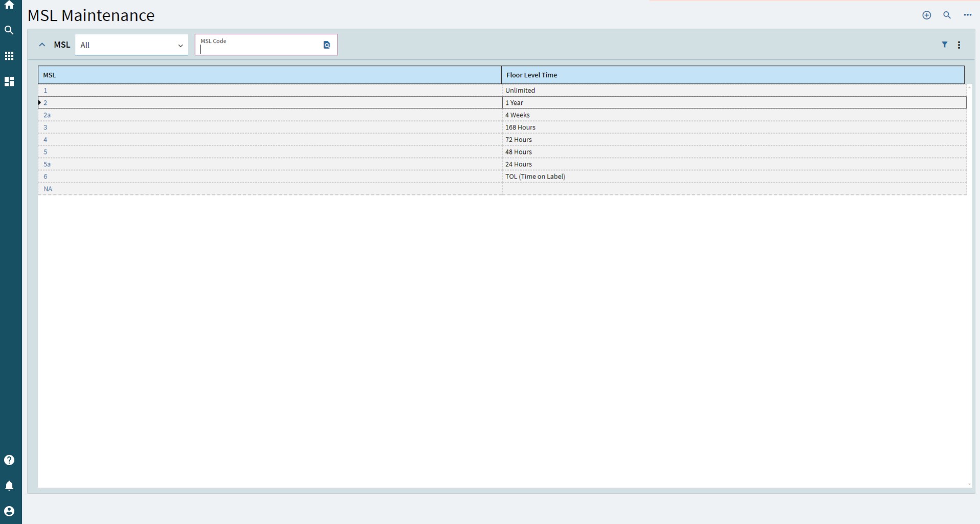Click the Home icon in sidebar
The height and width of the screenshot is (524, 980).
(x=9, y=5)
